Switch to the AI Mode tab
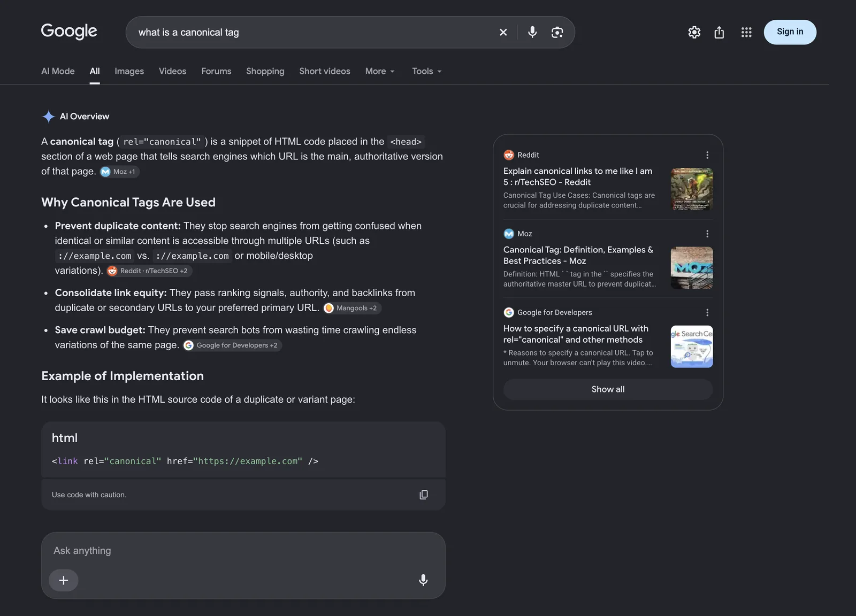 click(58, 71)
